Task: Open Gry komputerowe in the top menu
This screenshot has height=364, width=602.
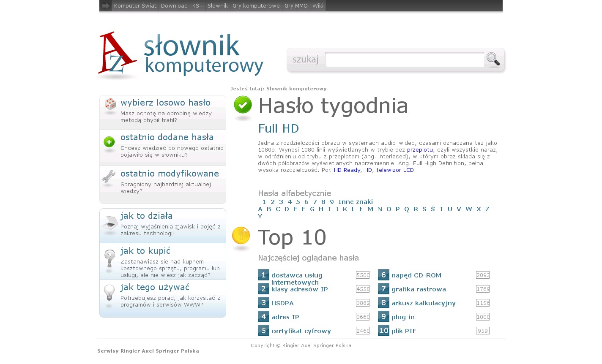Action: point(256,6)
